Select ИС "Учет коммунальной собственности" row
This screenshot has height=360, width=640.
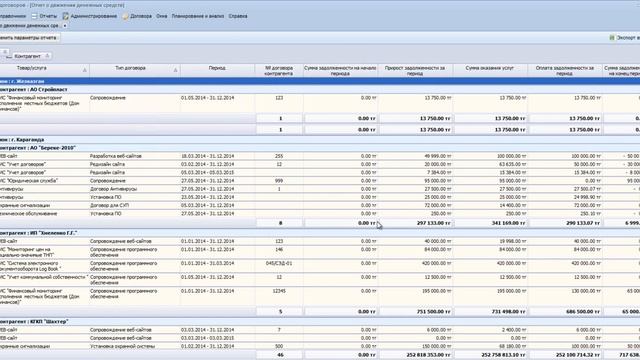click(320, 280)
